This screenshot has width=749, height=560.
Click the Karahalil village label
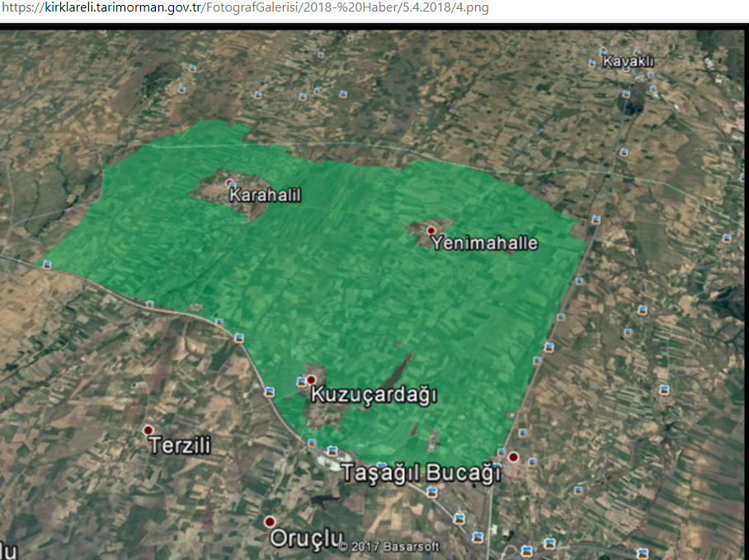265,195
